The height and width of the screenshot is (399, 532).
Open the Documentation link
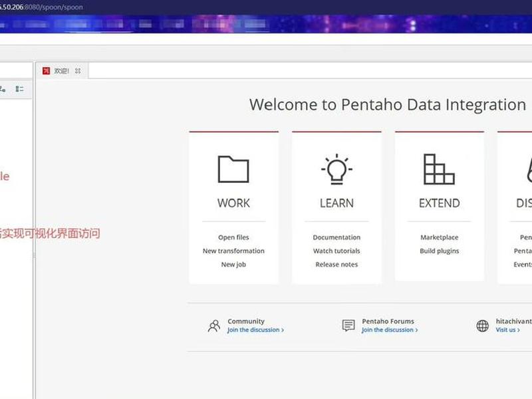pyautogui.click(x=336, y=237)
